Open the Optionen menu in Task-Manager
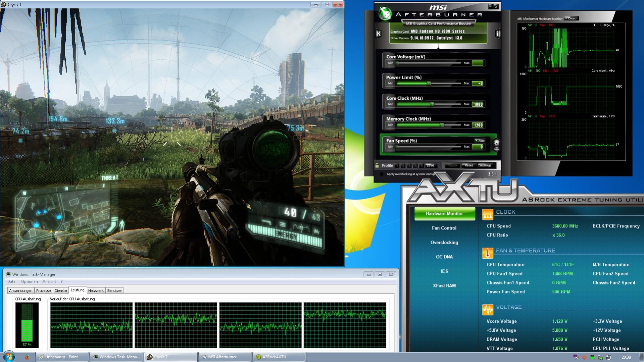 (30, 281)
